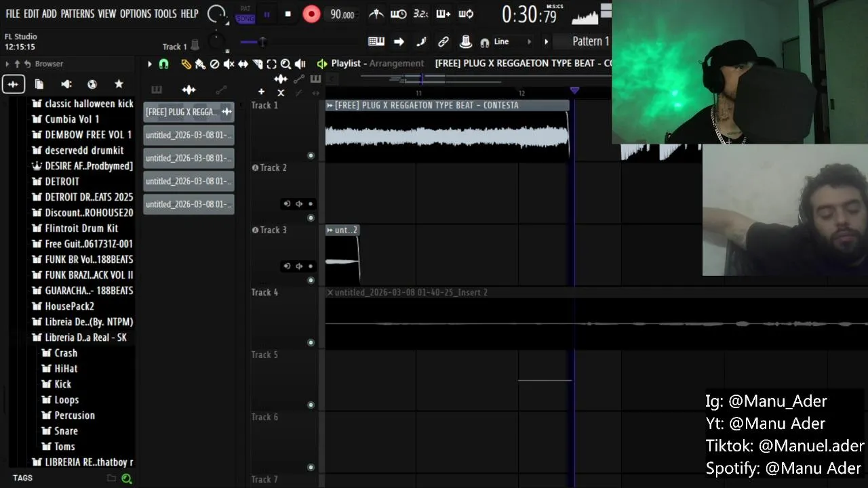Viewport: 868px width, 488px height.
Task: Open Pattern 1 selector
Action: [590, 41]
